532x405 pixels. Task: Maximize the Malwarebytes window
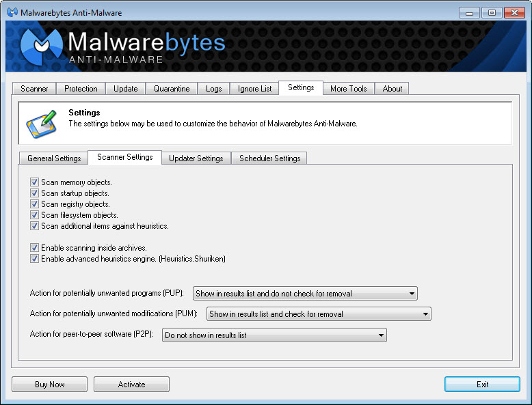coord(492,13)
